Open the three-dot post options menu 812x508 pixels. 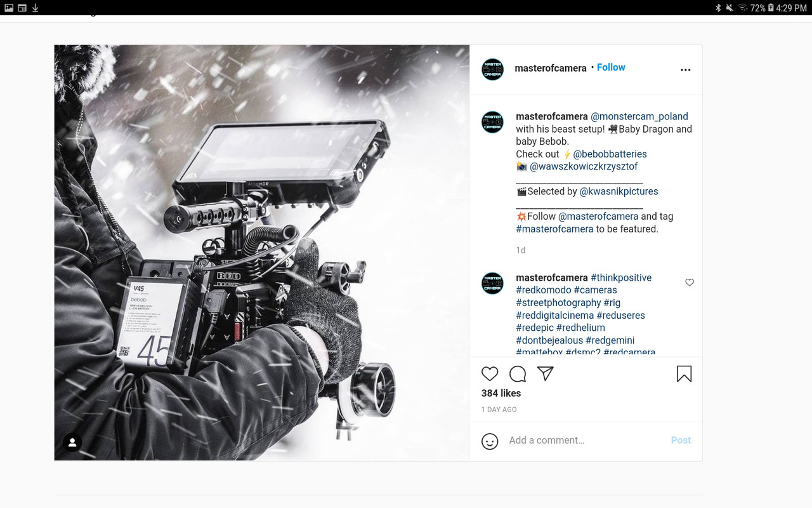coord(685,70)
